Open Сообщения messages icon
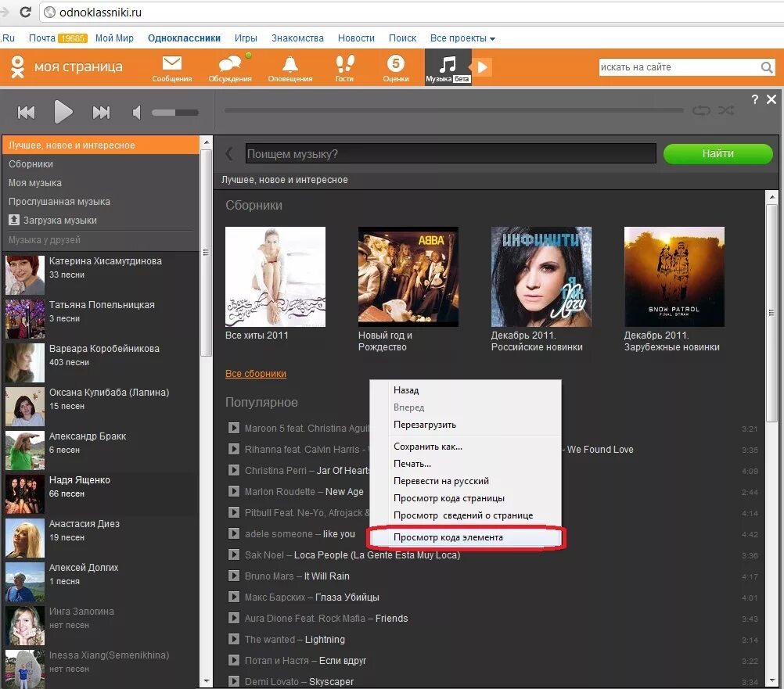Screen dimensions: 784x689 coord(172,69)
